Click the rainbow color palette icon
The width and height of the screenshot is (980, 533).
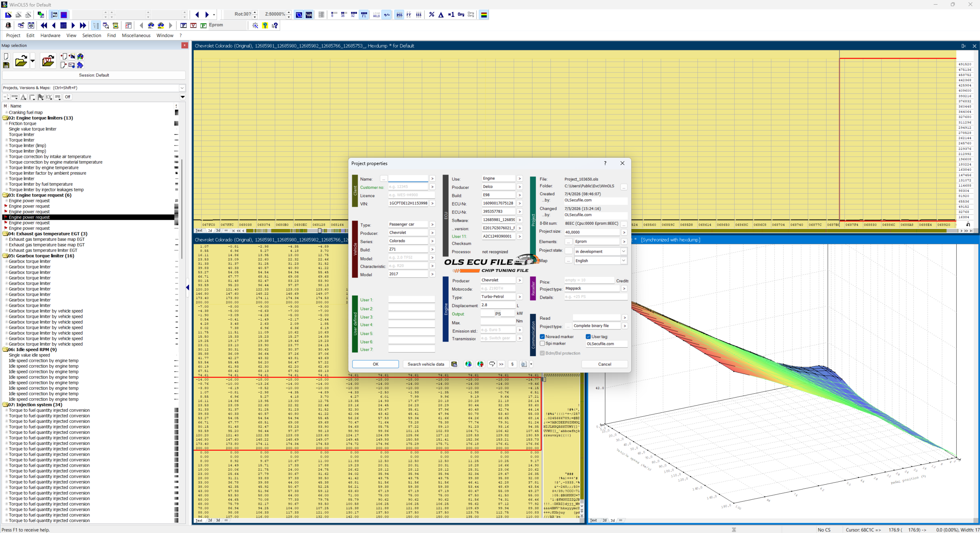coord(484,15)
